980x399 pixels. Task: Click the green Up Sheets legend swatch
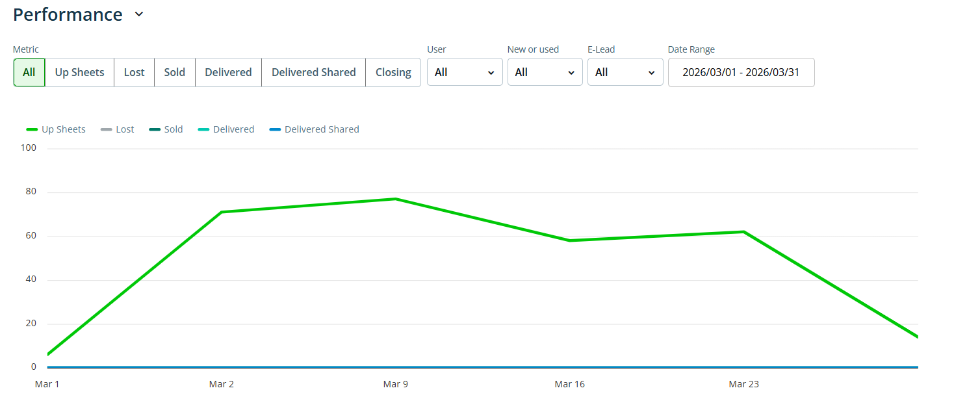click(x=32, y=129)
